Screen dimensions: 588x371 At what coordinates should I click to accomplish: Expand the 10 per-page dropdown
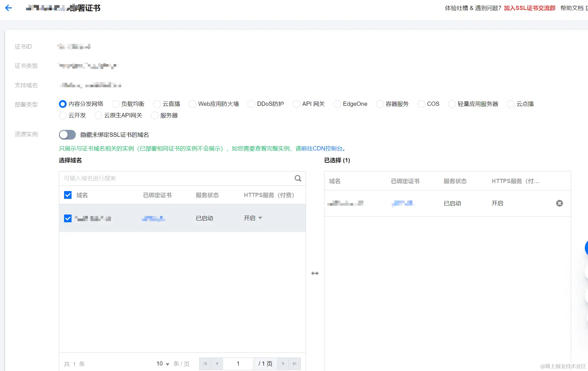tap(163, 364)
